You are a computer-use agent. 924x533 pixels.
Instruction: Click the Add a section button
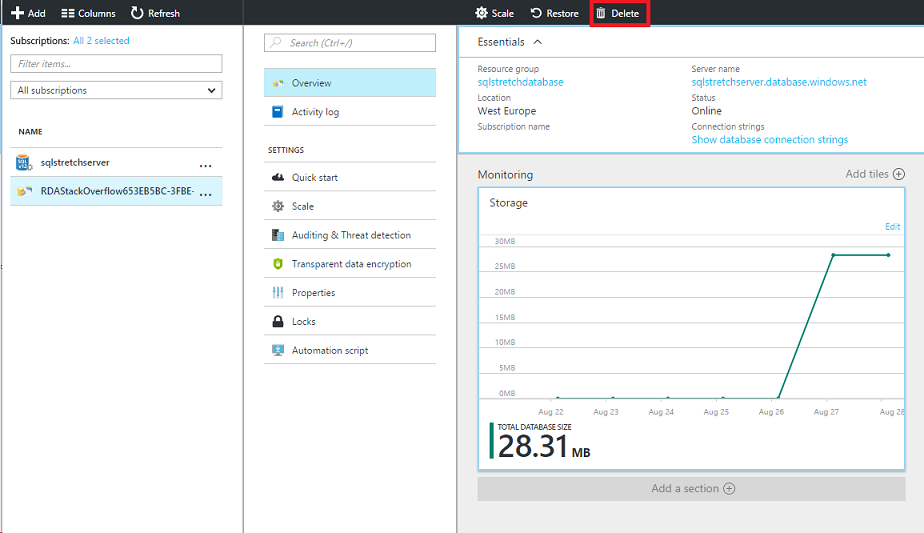(692, 488)
